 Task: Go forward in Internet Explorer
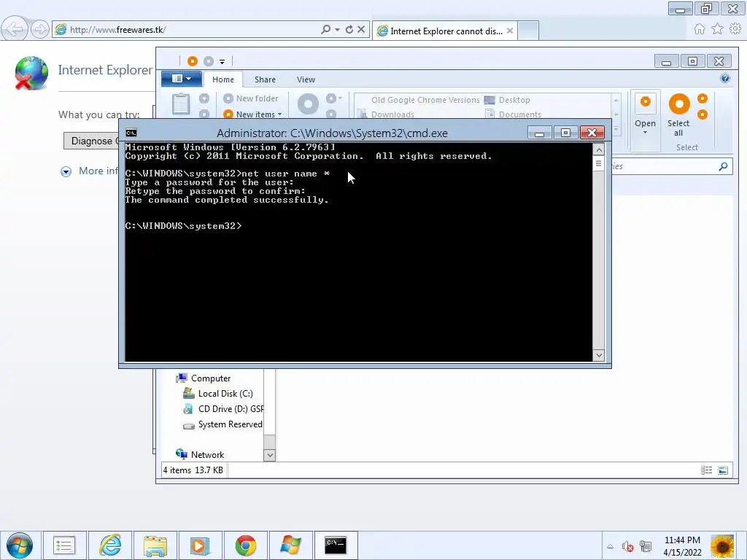point(40,29)
